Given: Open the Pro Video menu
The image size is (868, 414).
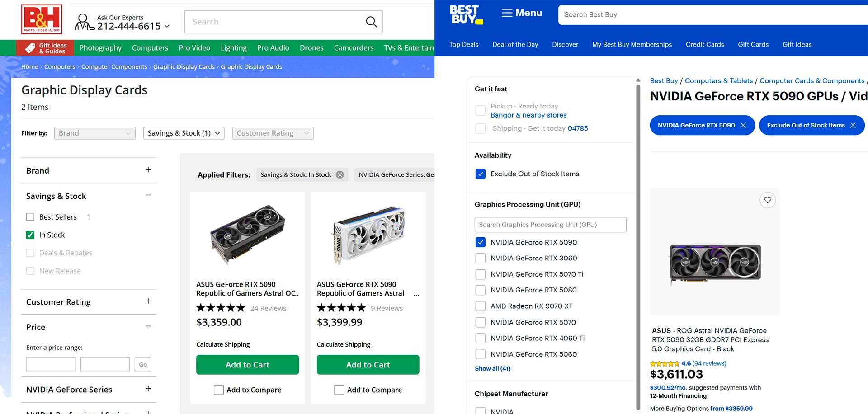Looking at the screenshot, I should point(194,48).
